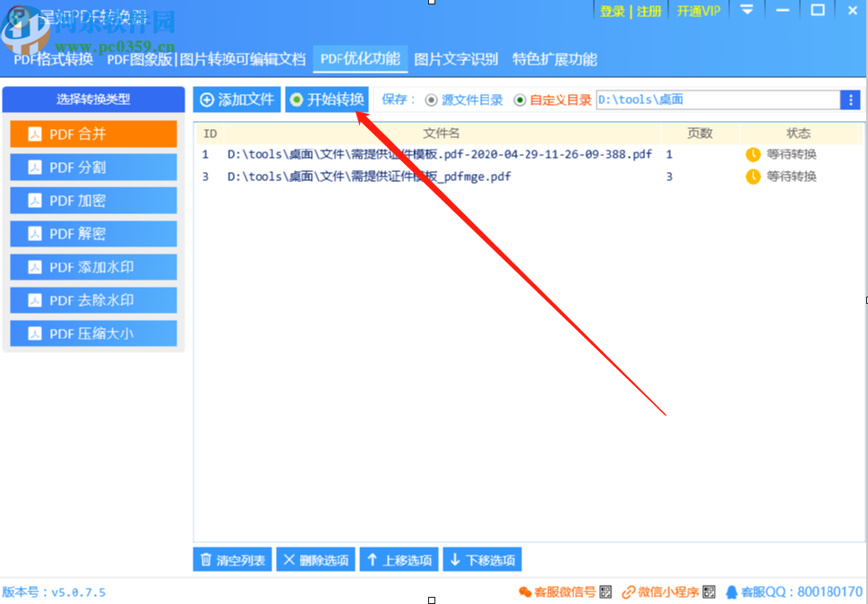
Task: Click the 客服微信号 QR code icon
Action: click(605, 591)
